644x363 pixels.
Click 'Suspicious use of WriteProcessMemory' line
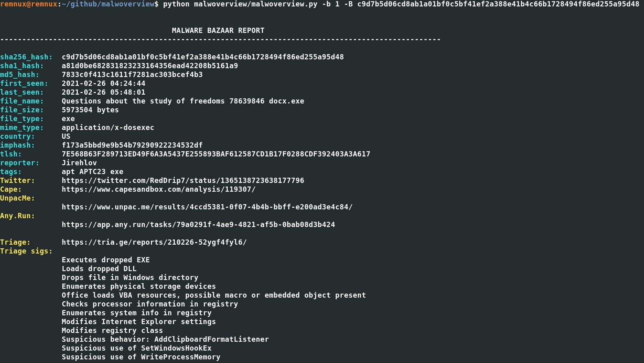pyautogui.click(x=141, y=357)
